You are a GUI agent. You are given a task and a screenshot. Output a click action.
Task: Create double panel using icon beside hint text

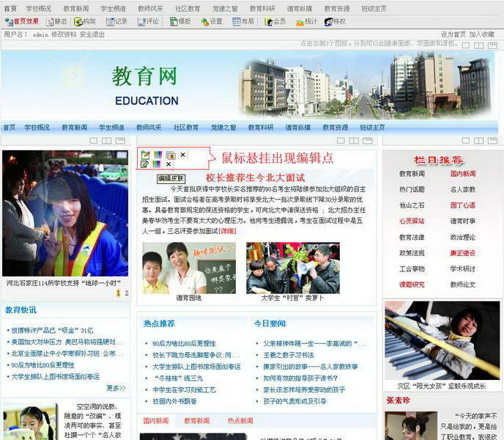479,45
